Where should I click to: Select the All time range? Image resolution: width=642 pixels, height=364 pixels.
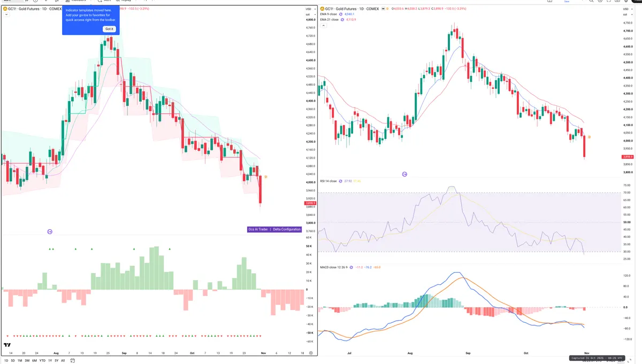63,360
